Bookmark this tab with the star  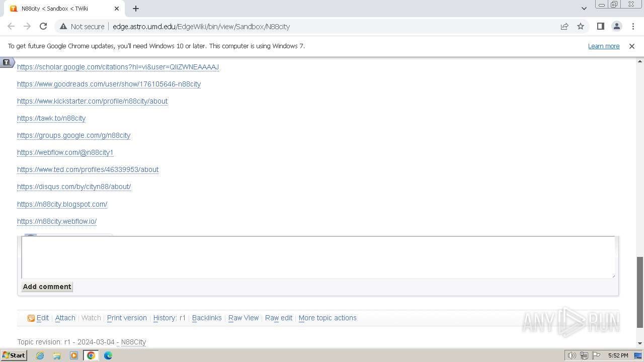[x=581, y=26]
